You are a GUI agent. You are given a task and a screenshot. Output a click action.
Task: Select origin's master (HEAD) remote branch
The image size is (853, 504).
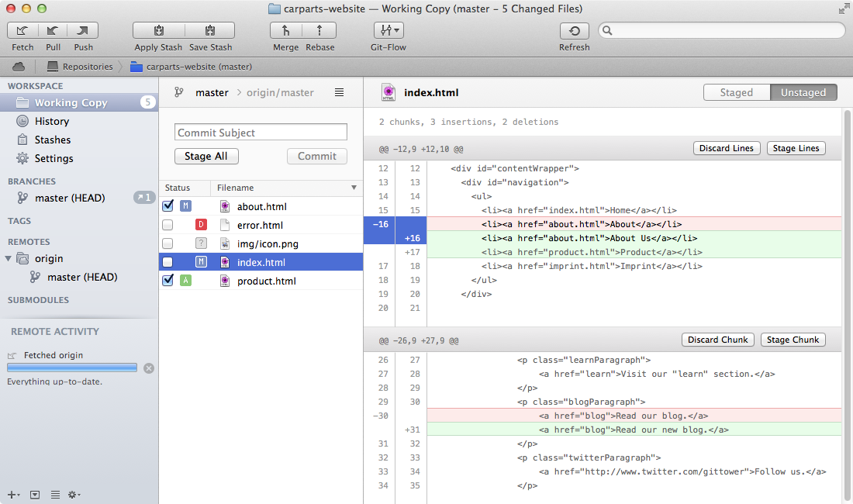(x=82, y=277)
